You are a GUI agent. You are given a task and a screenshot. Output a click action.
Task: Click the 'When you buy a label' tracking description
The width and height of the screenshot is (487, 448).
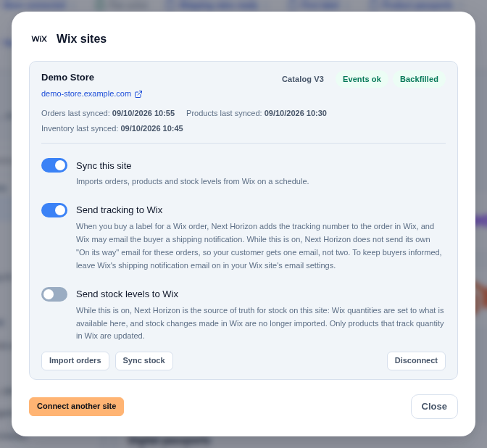(259, 246)
